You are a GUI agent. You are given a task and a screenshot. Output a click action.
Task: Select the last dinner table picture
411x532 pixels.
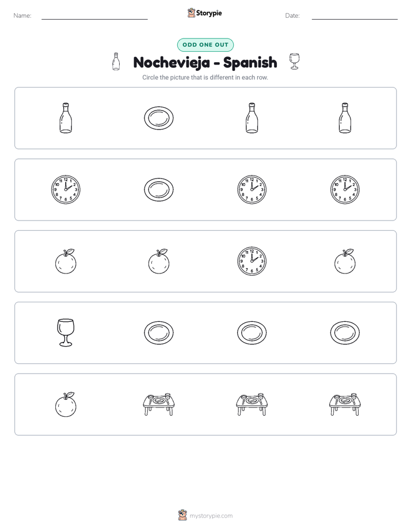pos(345,404)
